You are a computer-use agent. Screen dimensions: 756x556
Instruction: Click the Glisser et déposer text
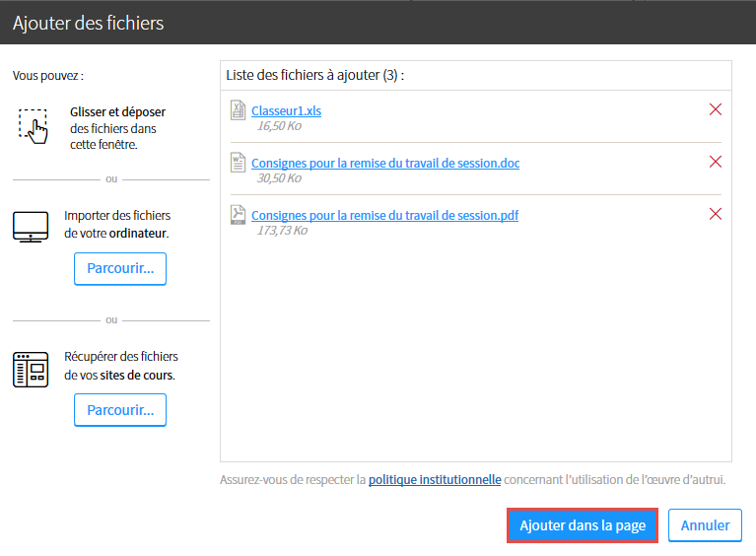pyautogui.click(x=117, y=111)
